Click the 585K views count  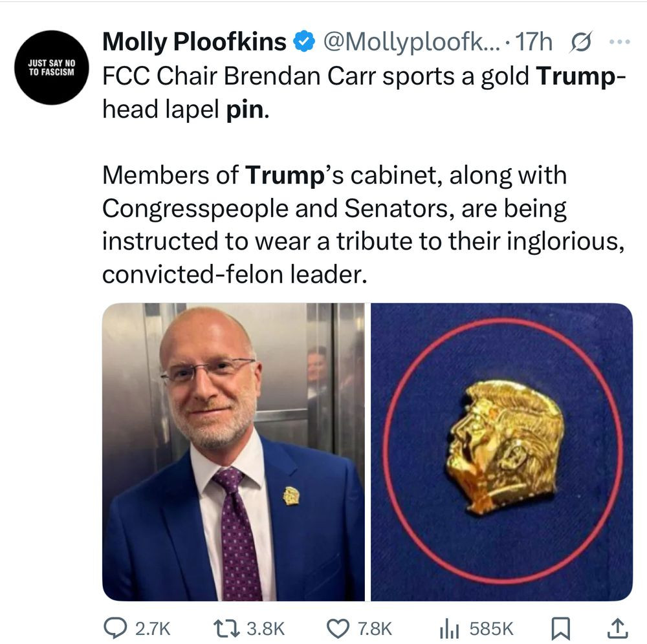pyautogui.click(x=492, y=628)
